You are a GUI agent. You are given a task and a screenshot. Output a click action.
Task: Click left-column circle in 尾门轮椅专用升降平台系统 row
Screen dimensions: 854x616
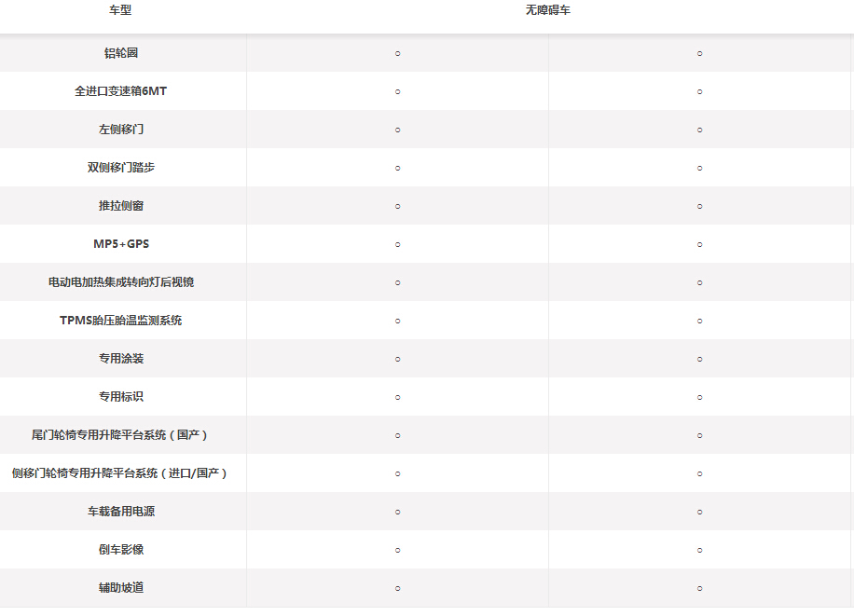(397, 435)
